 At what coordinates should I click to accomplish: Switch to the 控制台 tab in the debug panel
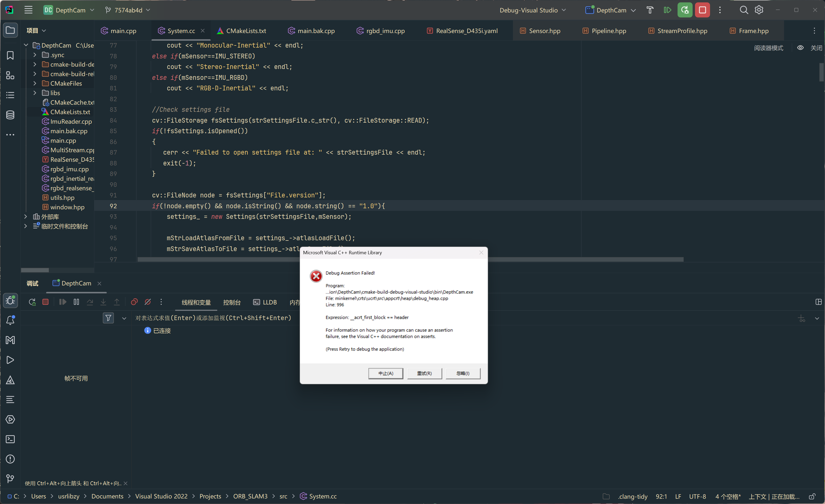232,302
